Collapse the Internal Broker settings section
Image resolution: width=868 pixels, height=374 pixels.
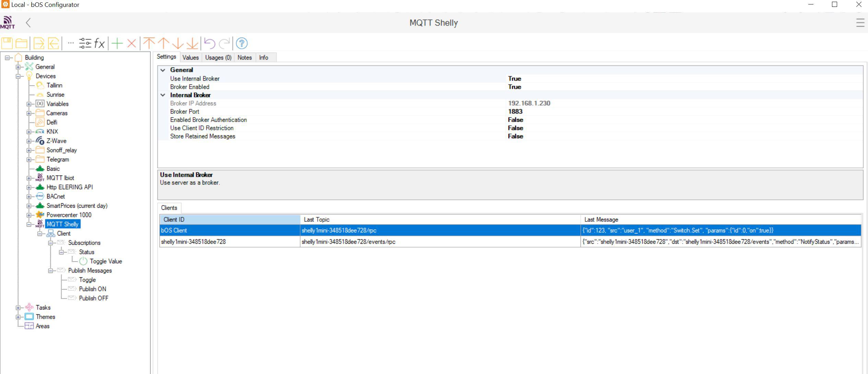point(163,95)
